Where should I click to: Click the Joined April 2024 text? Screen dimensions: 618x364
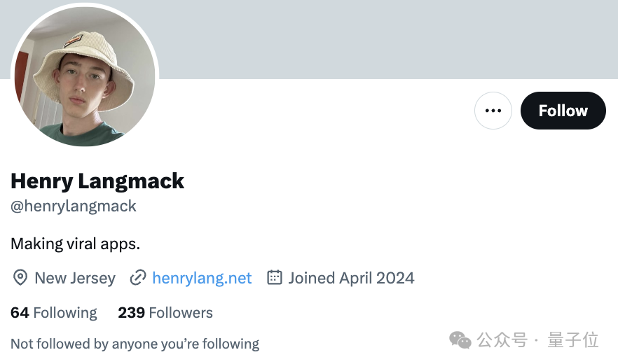coord(351,278)
